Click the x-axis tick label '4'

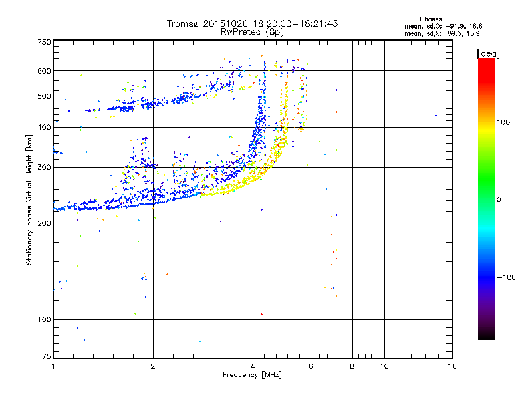pyautogui.click(x=253, y=366)
